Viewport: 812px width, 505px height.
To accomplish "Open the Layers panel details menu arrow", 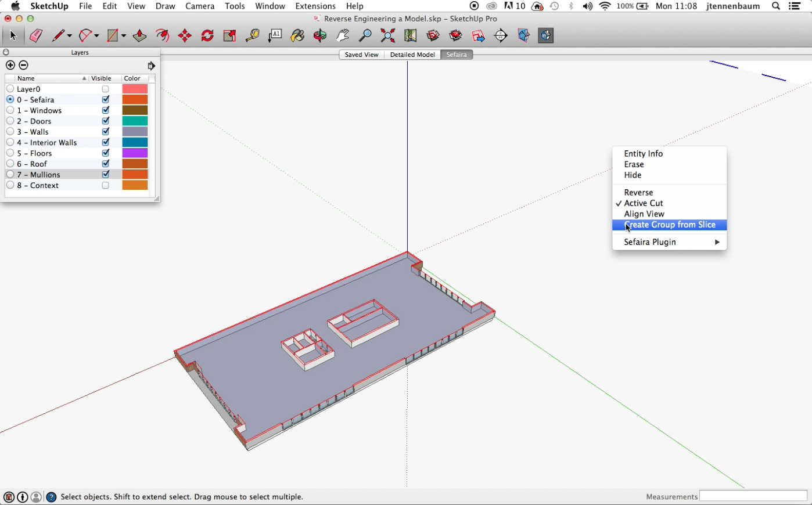I will click(x=151, y=66).
